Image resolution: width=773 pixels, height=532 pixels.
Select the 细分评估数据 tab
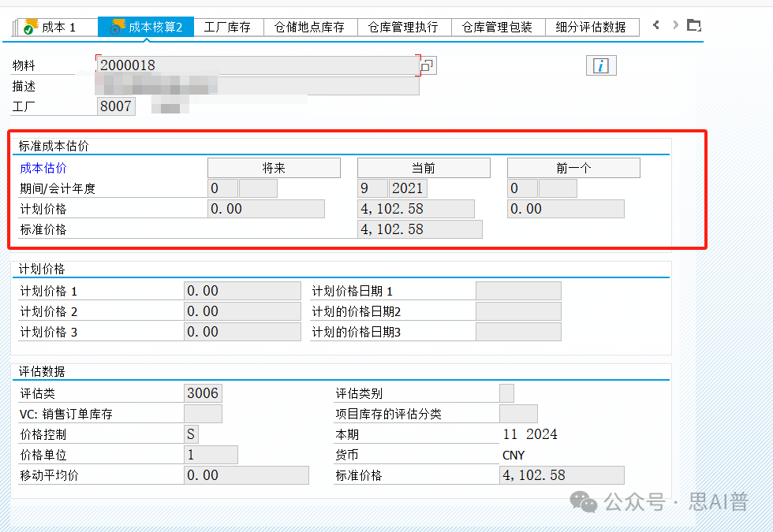[591, 27]
